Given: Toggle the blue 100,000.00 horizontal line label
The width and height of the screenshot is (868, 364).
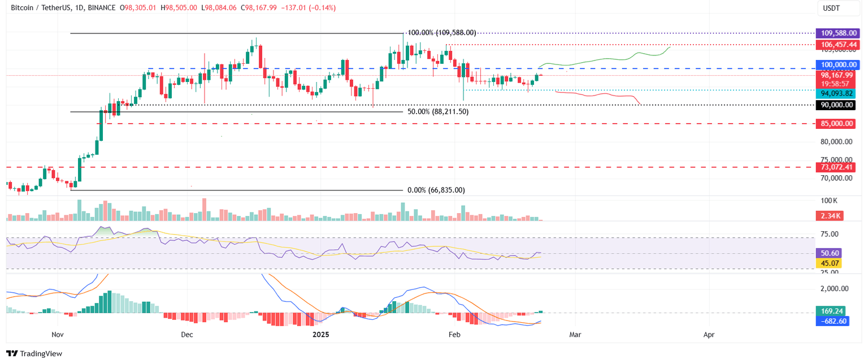Looking at the screenshot, I should tap(837, 65).
